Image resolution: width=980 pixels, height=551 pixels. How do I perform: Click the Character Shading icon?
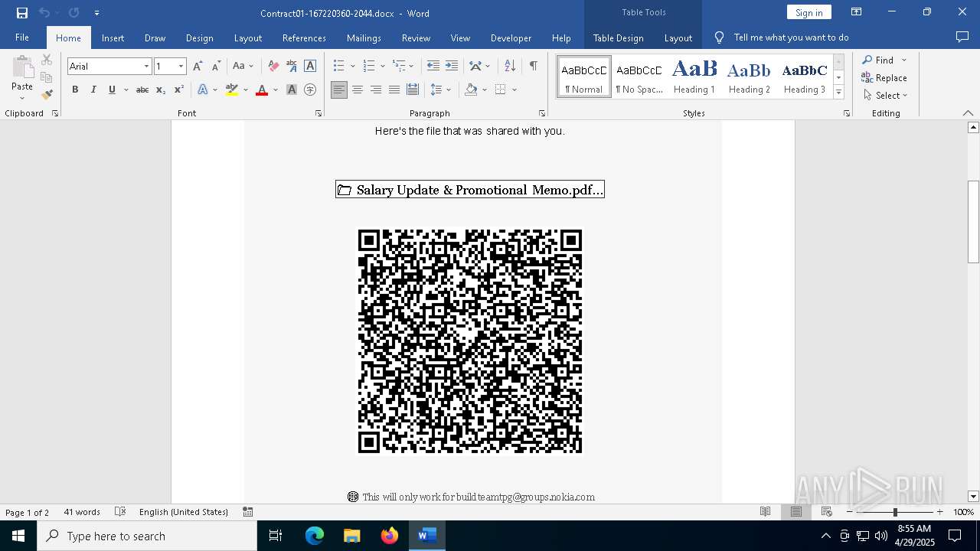[292, 90]
